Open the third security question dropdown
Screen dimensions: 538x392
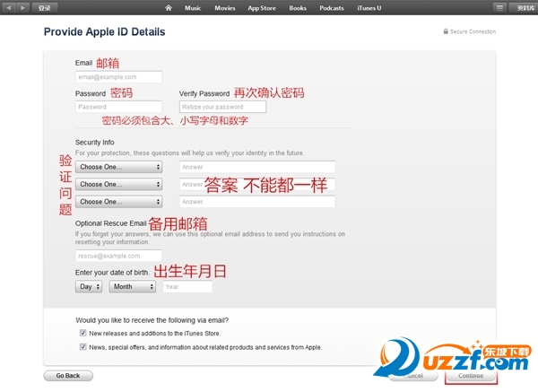(x=118, y=202)
